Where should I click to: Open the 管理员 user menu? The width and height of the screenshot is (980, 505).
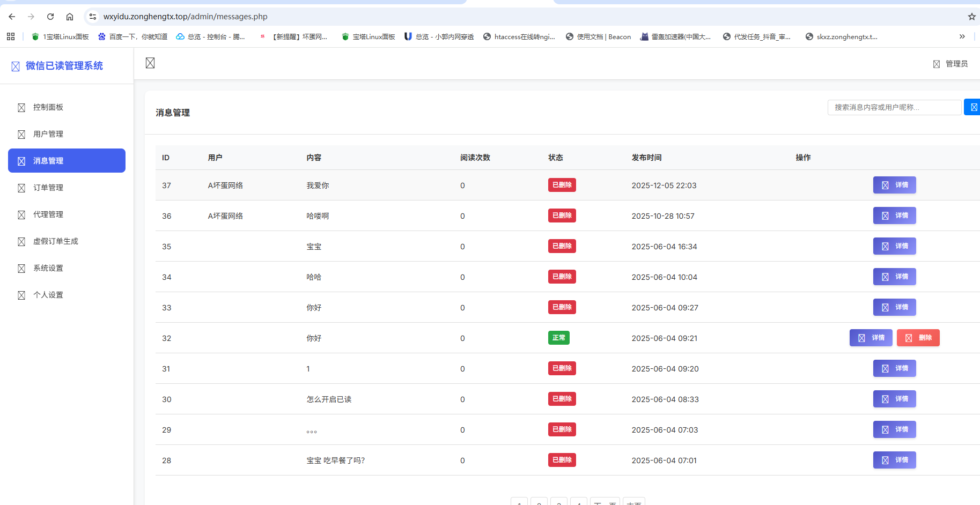[x=950, y=64]
